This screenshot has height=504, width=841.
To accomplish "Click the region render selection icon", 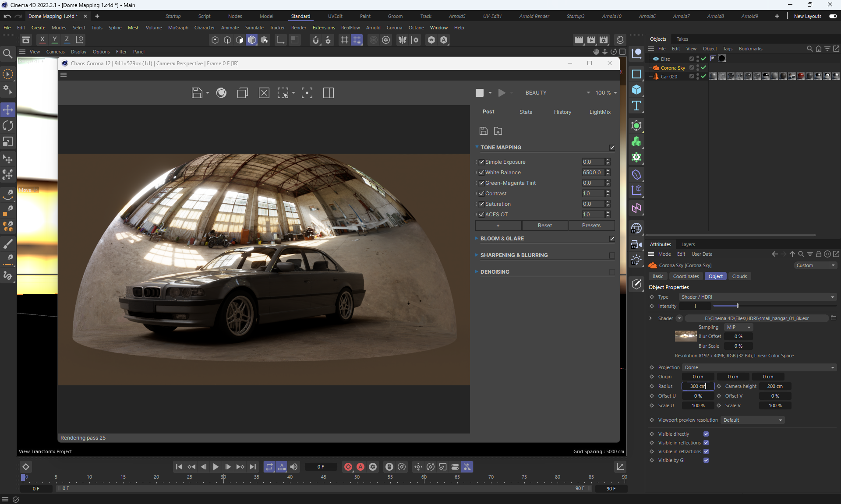I will coord(283,93).
